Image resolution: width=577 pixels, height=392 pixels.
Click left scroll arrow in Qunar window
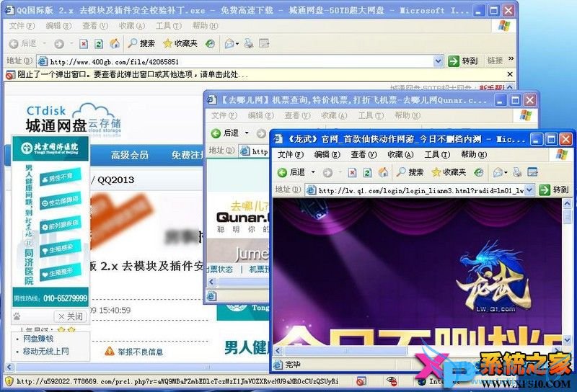(211, 282)
